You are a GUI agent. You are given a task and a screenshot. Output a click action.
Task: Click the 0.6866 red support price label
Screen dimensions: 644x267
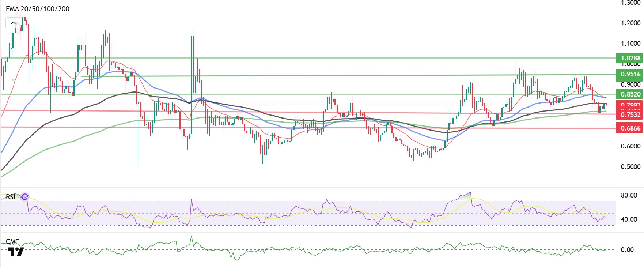[x=630, y=128]
